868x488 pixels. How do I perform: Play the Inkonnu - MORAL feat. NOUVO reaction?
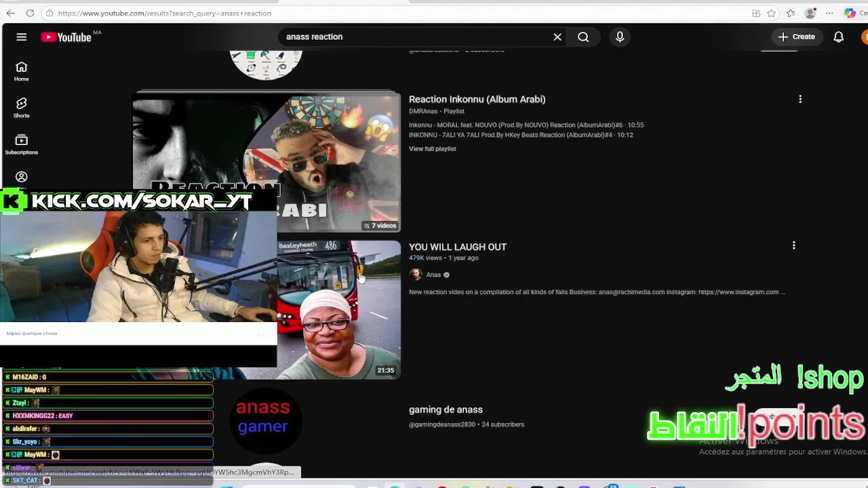tap(526, 125)
